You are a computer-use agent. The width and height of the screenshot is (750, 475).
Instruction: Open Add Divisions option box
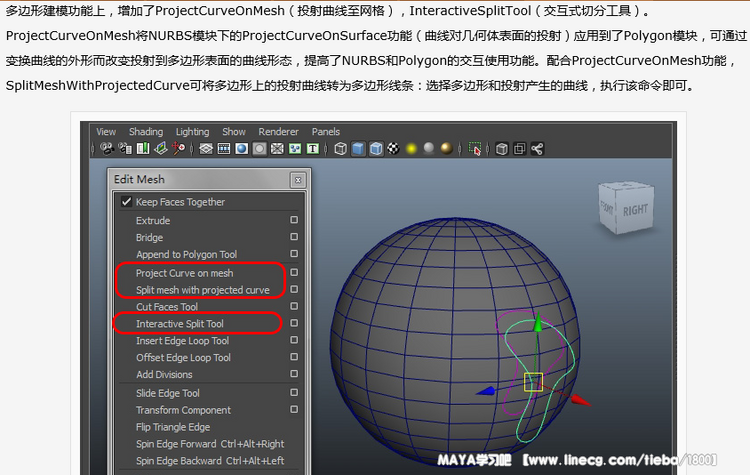[294, 374]
